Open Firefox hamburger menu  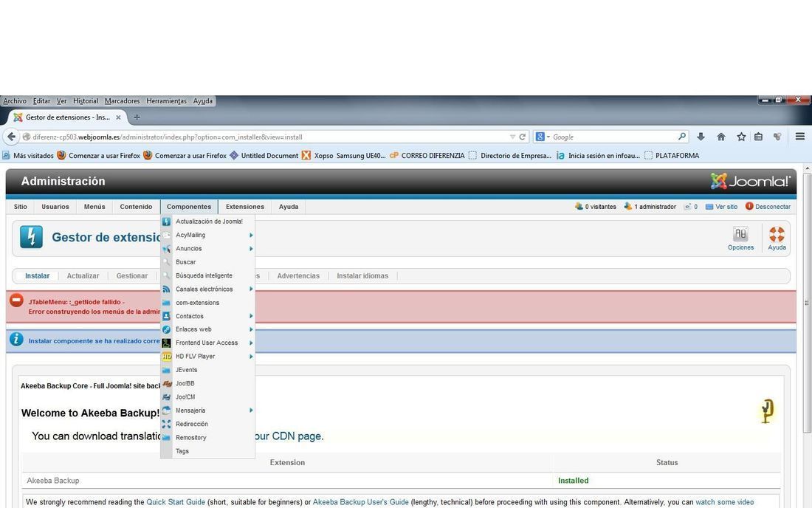(799, 137)
